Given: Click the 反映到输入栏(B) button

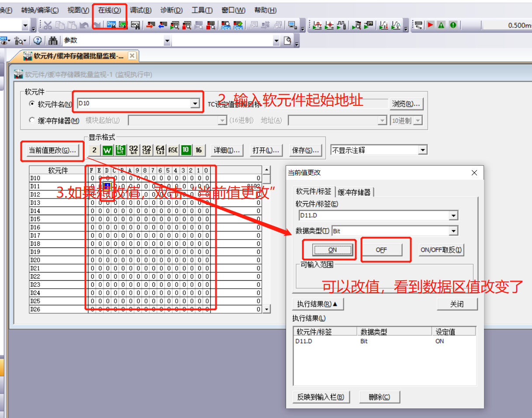Looking at the screenshot, I should pos(321,397).
